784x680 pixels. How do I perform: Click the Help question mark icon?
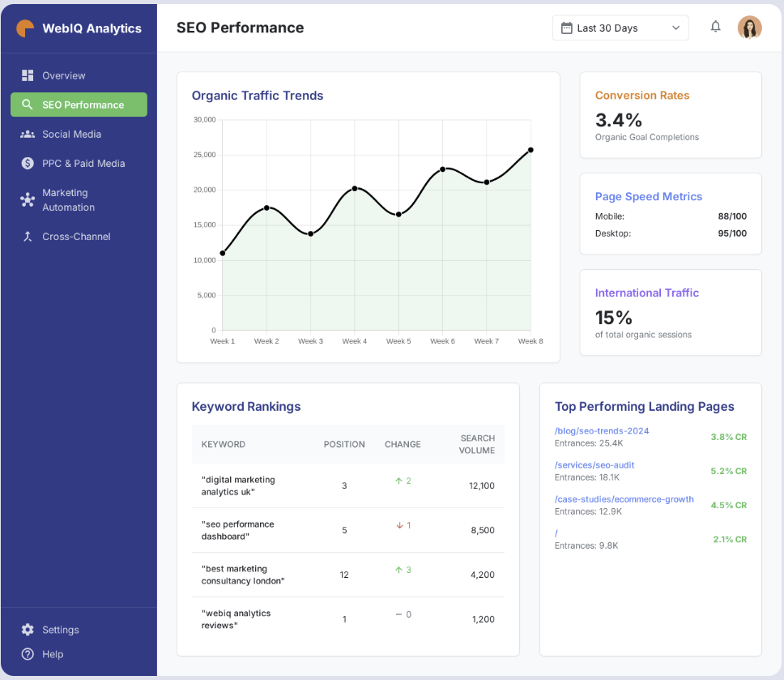point(28,654)
